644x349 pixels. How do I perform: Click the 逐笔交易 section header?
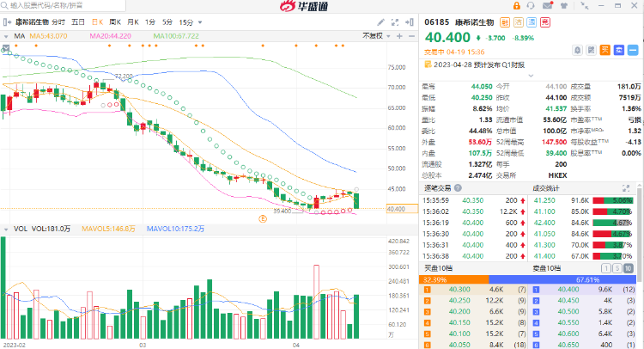point(437,188)
